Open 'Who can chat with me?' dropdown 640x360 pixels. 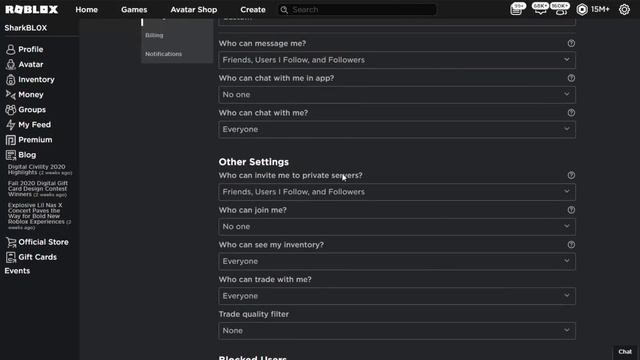[x=397, y=129]
